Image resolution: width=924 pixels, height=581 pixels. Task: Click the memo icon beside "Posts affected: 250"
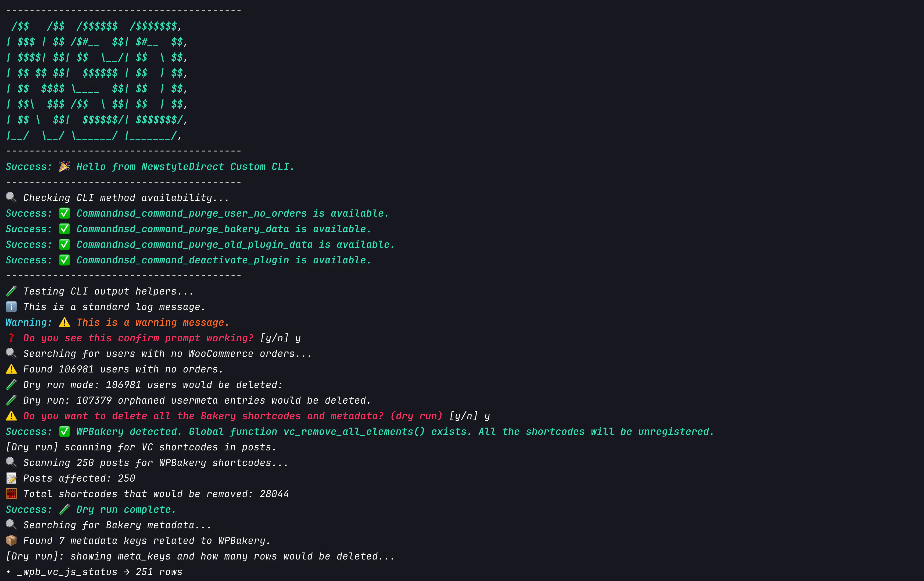coord(11,478)
